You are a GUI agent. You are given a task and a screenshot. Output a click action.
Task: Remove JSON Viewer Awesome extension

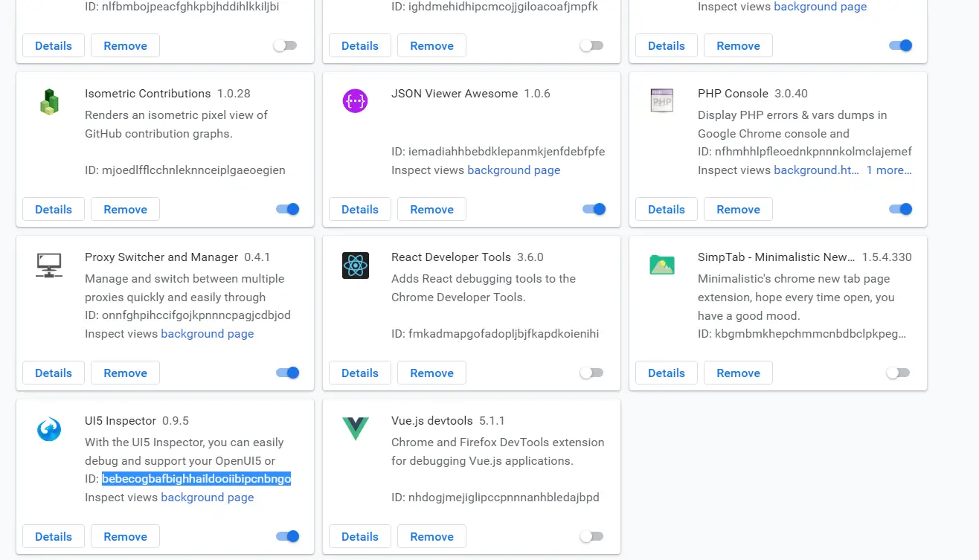click(431, 209)
